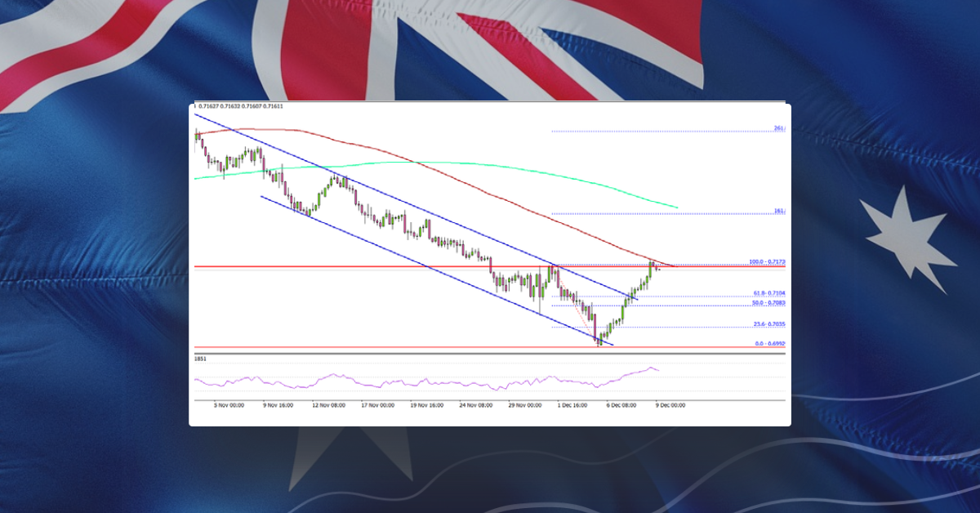
Task: Select the closing price value 0.71611
Action: (274, 105)
